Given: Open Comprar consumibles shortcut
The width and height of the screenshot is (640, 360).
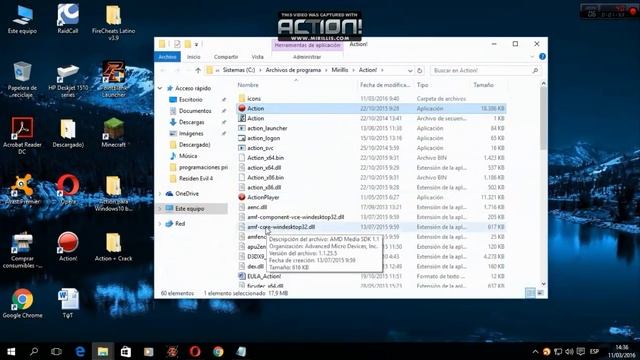Looking at the screenshot, I should 22,250.
